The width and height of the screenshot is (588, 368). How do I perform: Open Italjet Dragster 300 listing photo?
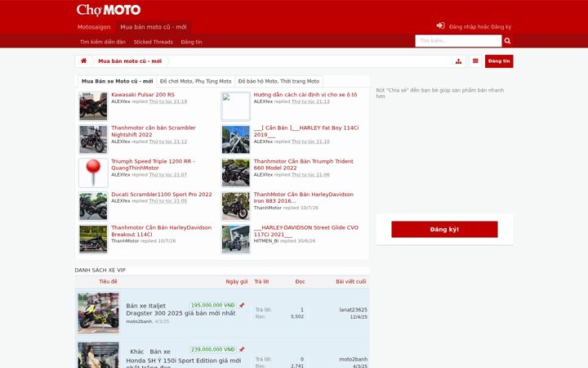click(x=98, y=312)
